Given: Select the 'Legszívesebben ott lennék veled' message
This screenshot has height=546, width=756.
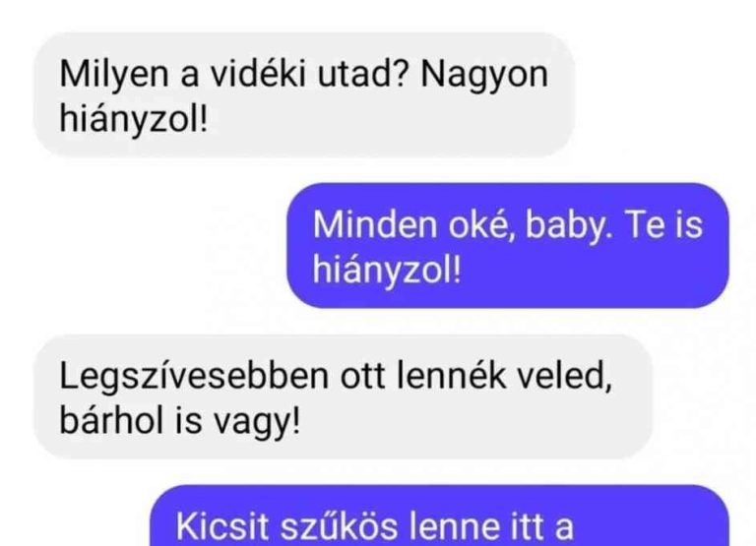Looking at the screenshot, I should (343, 397).
